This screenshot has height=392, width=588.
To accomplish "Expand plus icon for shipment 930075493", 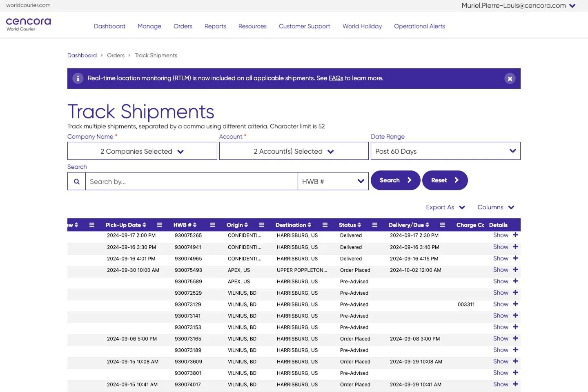I will click(515, 270).
